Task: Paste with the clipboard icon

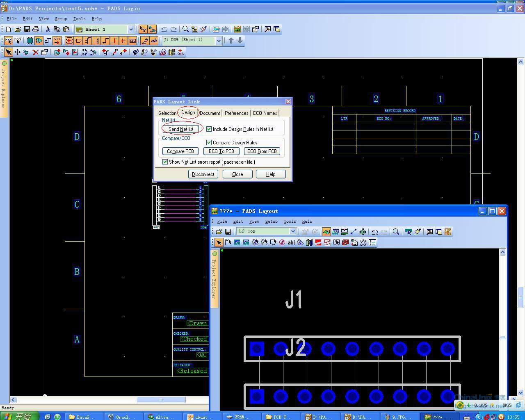Action: point(66,29)
